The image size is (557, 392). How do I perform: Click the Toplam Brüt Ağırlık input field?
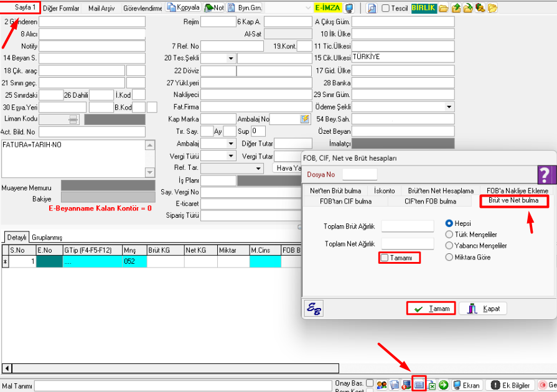[x=407, y=226]
